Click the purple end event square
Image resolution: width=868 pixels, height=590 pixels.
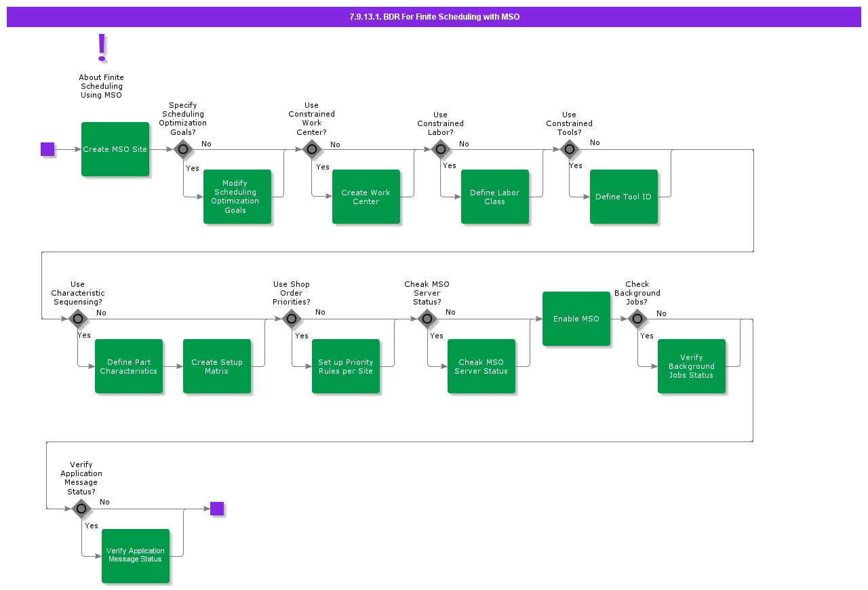217,509
